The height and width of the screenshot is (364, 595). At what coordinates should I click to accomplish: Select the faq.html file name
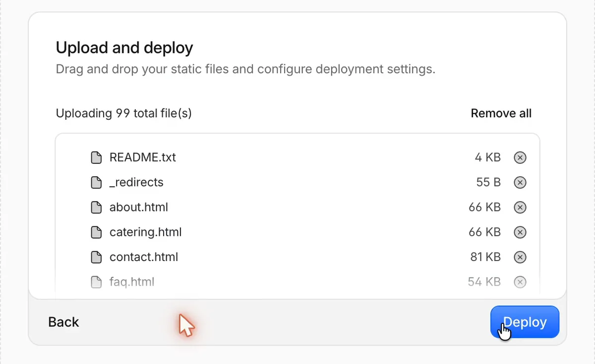(132, 282)
